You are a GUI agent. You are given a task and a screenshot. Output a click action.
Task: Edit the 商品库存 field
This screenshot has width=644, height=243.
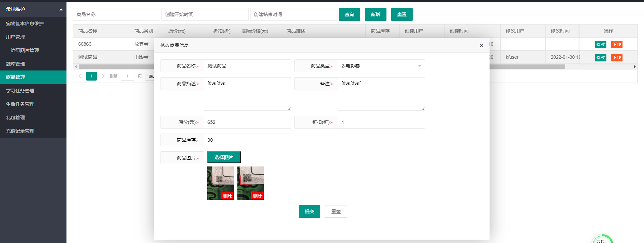click(247, 140)
